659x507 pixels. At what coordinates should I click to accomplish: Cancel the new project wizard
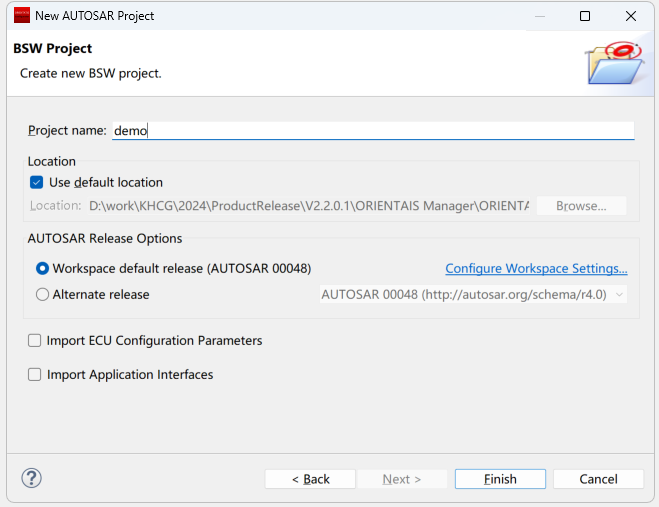pyautogui.click(x=598, y=479)
